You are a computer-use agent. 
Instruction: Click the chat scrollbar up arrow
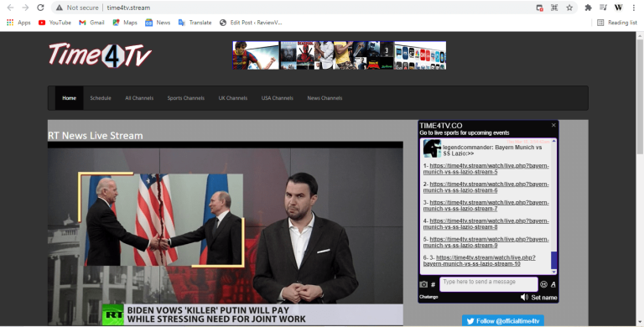[553, 141]
